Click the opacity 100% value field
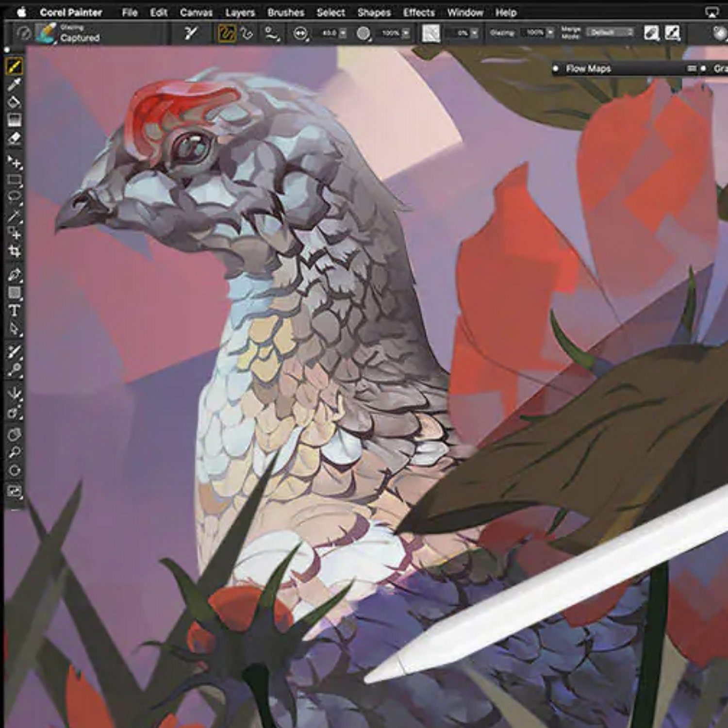Viewport: 728px width, 728px height. pyautogui.click(x=390, y=33)
